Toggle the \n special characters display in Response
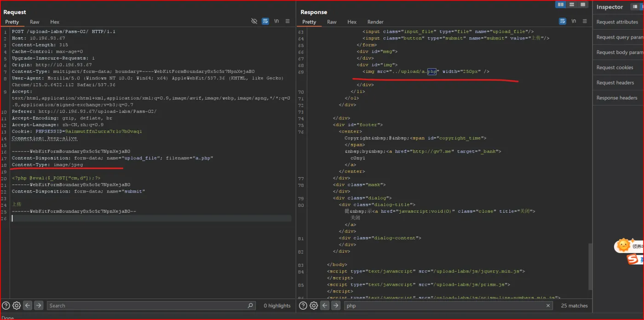Image resolution: width=644 pixels, height=320 pixels. tap(574, 21)
